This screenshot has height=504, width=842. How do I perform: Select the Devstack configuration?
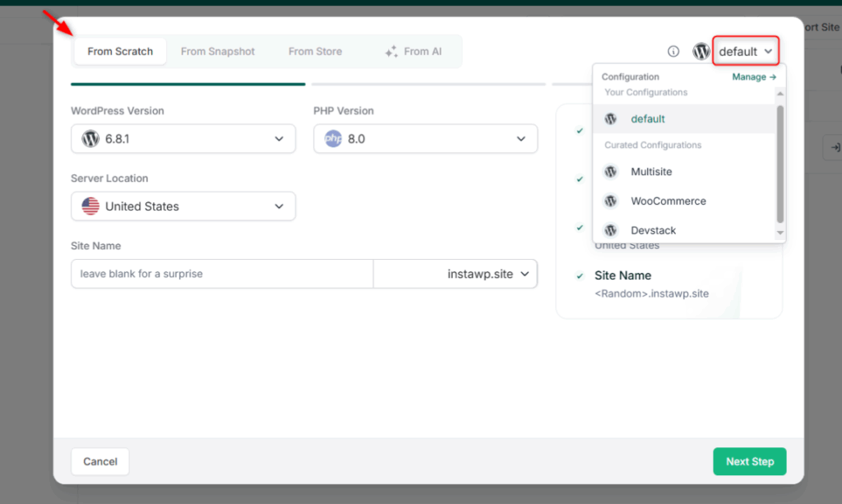(684, 230)
